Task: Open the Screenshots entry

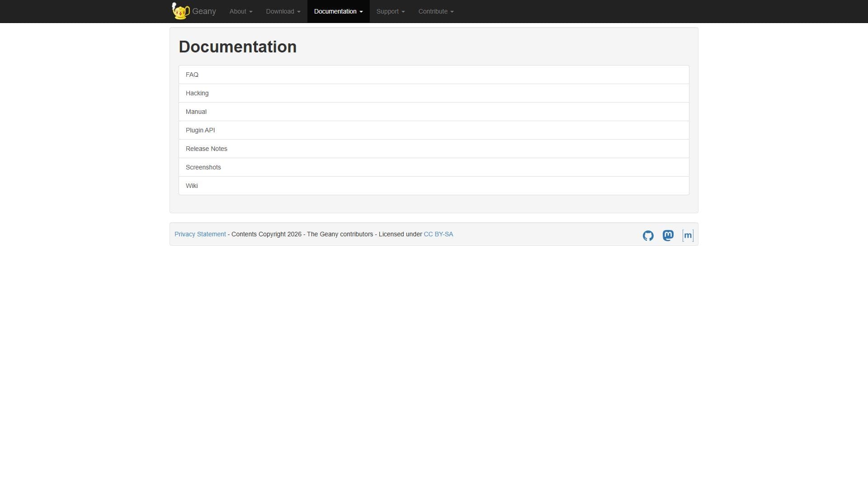Action: click(434, 167)
